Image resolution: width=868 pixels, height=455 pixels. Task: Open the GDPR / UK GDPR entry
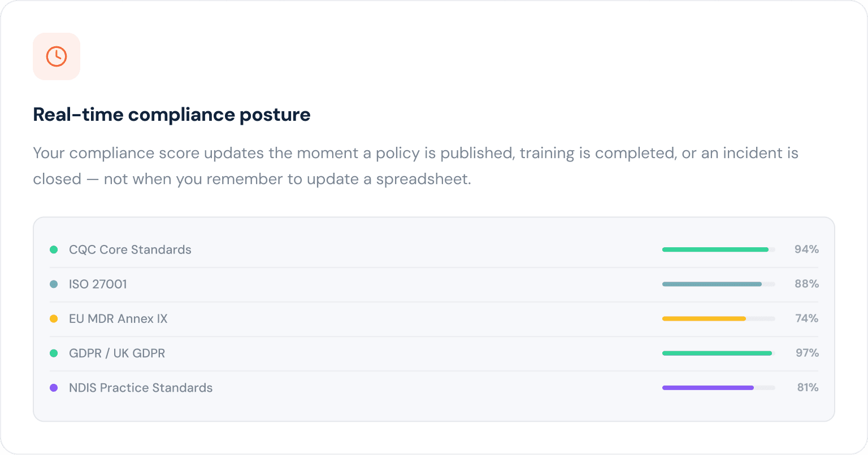pos(117,353)
